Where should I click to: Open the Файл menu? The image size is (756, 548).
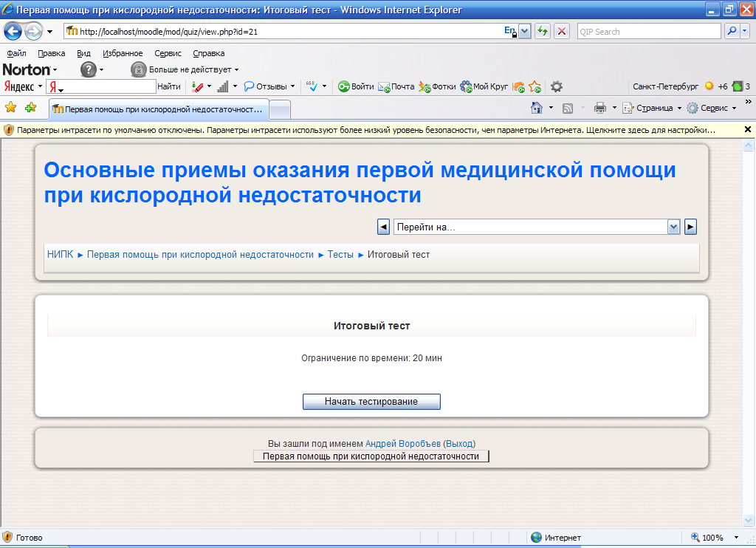16,53
